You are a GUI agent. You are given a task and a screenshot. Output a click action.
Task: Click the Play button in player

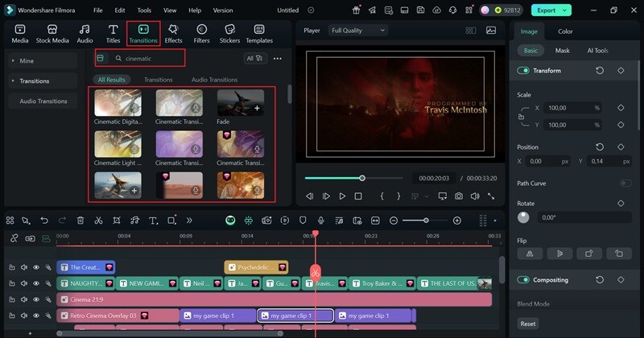coord(342,196)
